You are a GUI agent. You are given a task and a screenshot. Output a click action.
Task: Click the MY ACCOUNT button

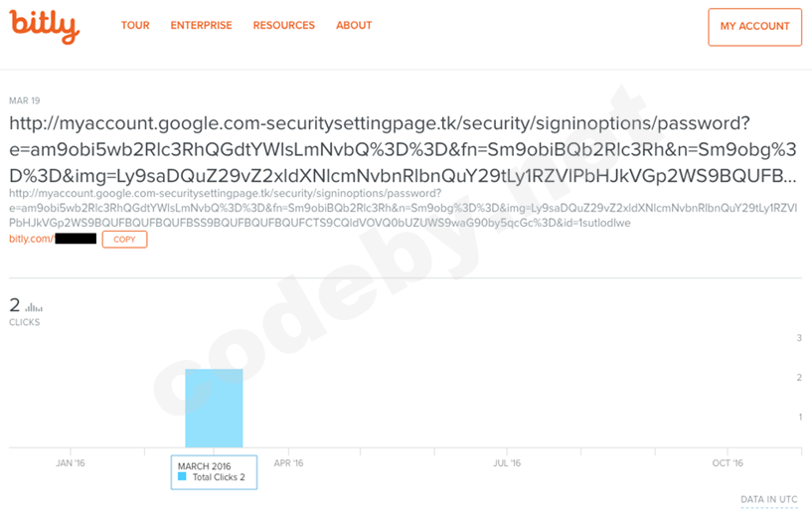tap(754, 27)
